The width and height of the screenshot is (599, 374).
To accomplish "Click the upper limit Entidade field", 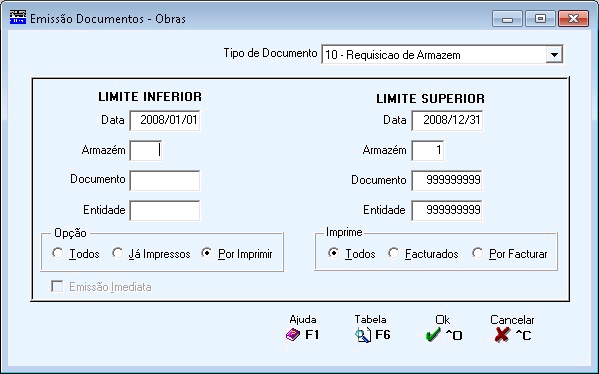I will tap(447, 210).
